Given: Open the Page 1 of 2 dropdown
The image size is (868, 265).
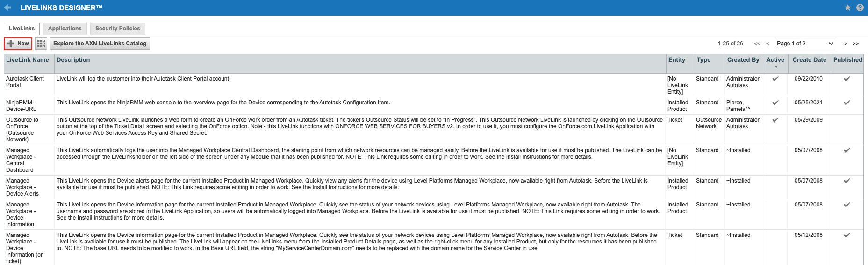Looking at the screenshot, I should pos(804,44).
